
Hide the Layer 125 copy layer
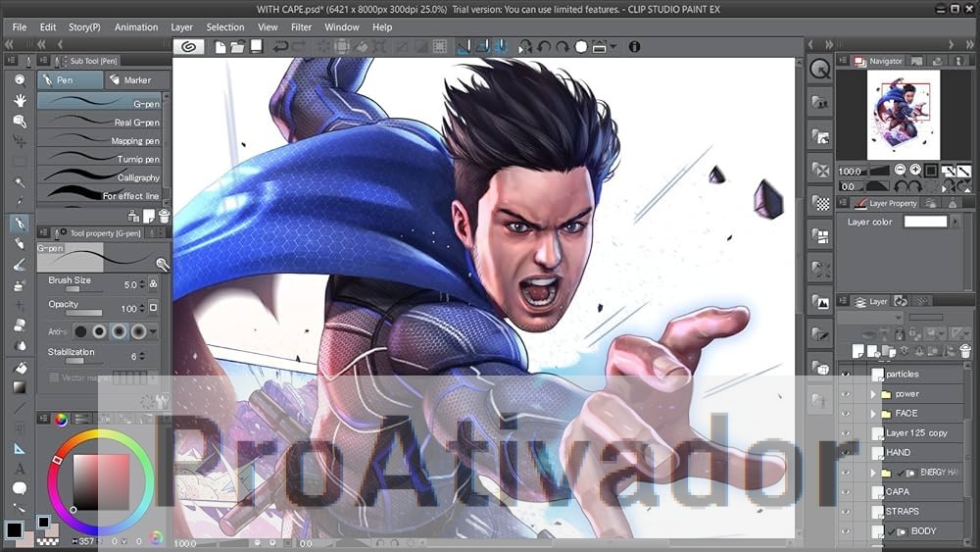point(846,432)
